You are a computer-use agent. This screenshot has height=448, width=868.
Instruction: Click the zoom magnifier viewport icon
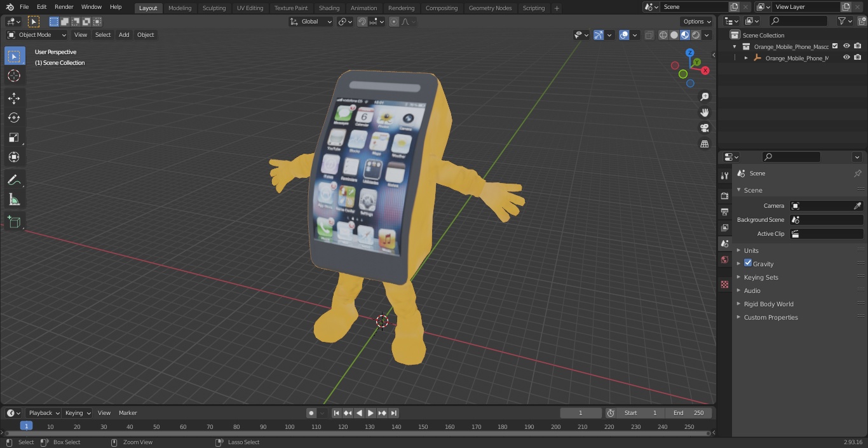coord(705,97)
